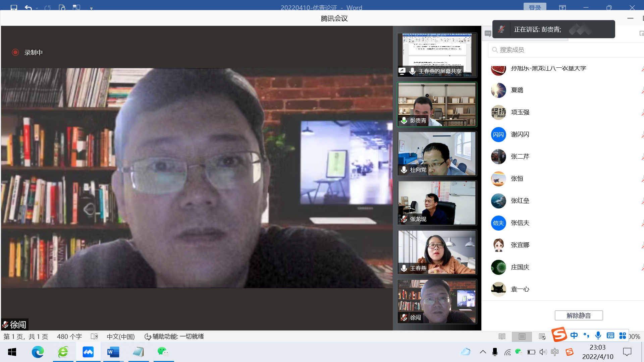The height and width of the screenshot is (362, 644).
Task: Open Sogou soft keyboard icon
Action: (x=610, y=336)
